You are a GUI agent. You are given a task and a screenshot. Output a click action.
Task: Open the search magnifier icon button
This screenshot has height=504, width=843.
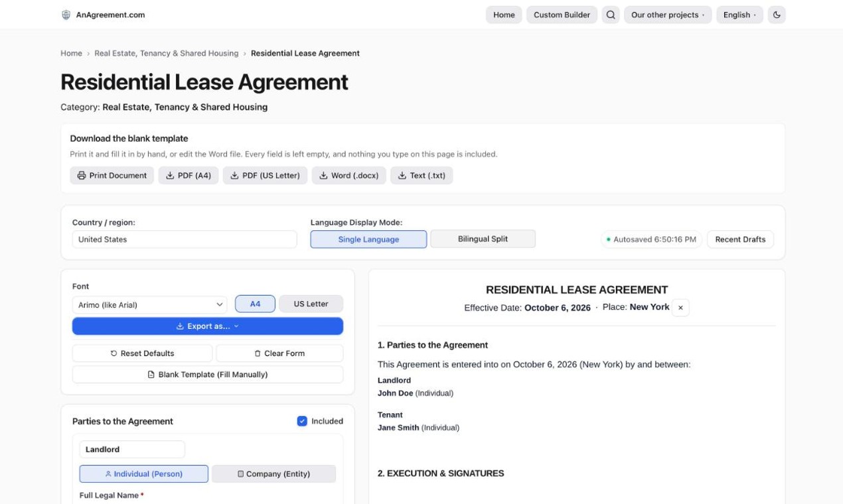[x=611, y=15]
